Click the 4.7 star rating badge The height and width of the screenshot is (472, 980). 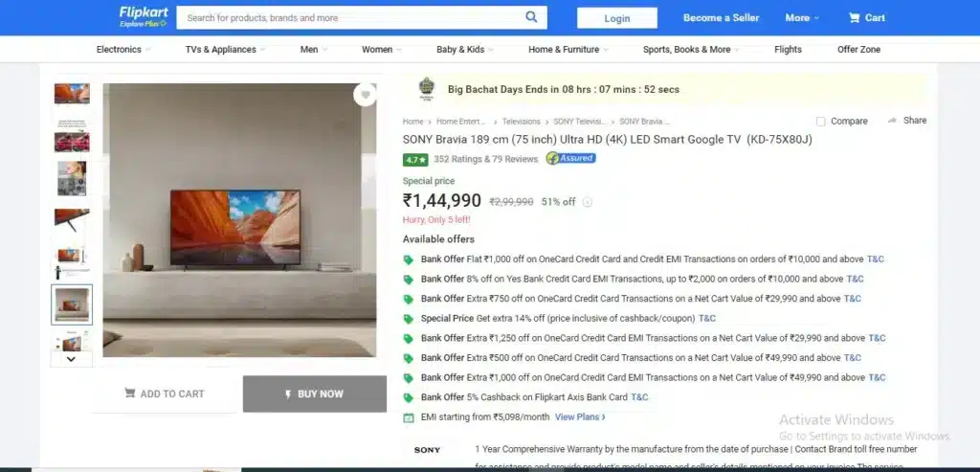pyautogui.click(x=415, y=160)
